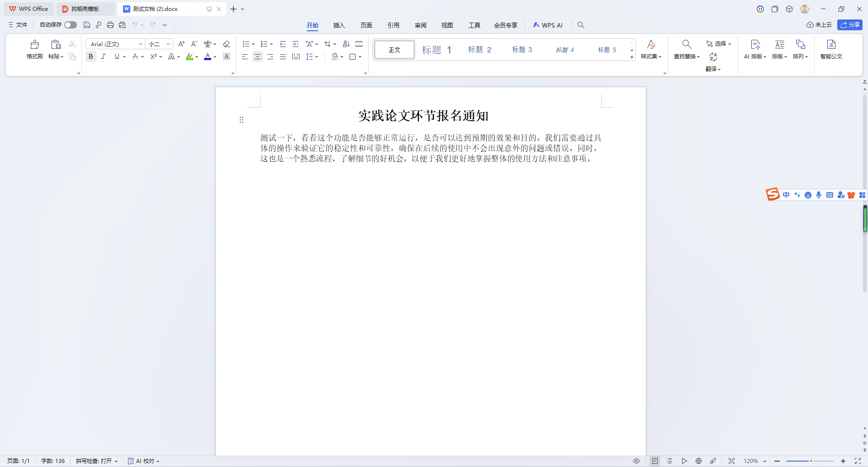868x467 pixels.
Task: Click the Format Painter icon
Action: point(34,45)
